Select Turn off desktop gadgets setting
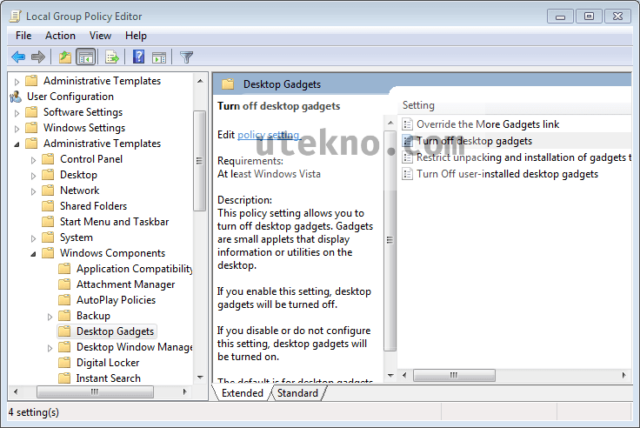Viewport: 640px width, 428px height. [x=474, y=141]
